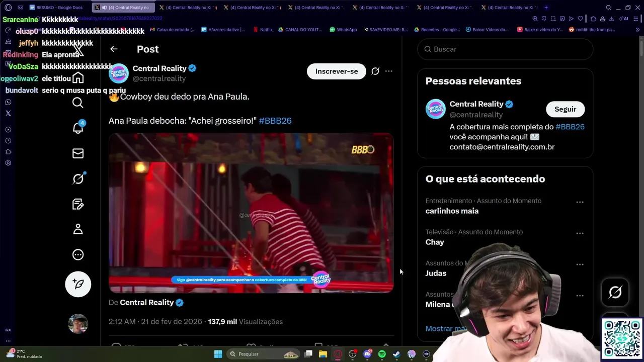
Task: Open more options for carlinhos maia trend
Action: point(580,202)
